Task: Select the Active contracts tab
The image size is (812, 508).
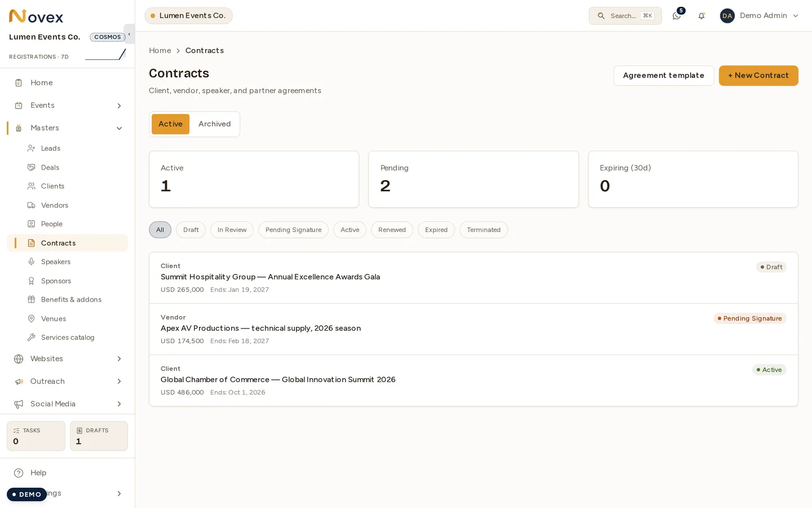Action: pos(170,124)
